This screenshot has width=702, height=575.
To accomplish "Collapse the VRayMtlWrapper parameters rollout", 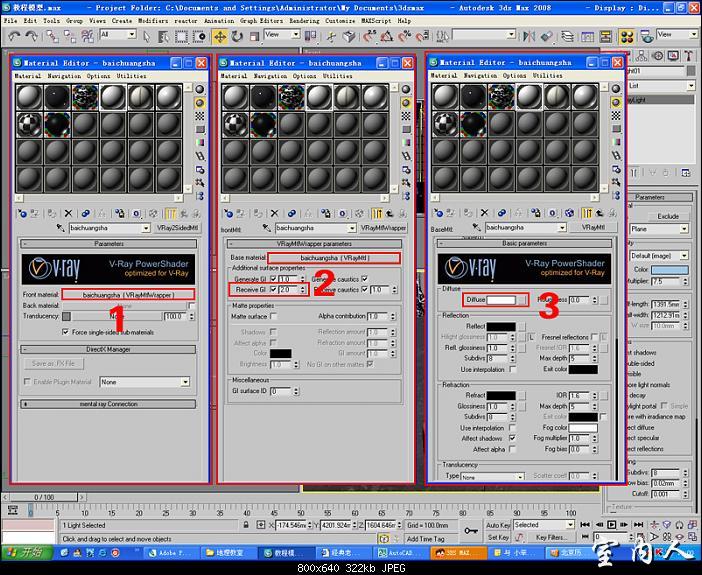I will 314,244.
